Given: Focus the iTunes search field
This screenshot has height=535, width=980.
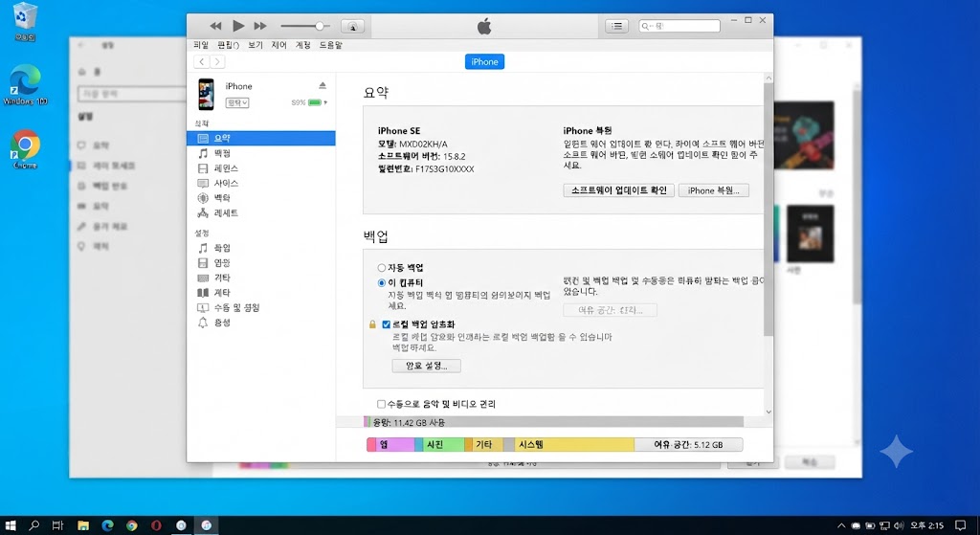Looking at the screenshot, I should (679, 26).
